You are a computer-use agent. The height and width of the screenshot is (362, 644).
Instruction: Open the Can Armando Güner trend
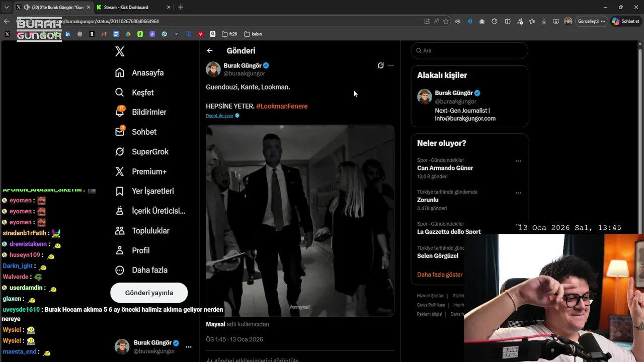coord(445,168)
